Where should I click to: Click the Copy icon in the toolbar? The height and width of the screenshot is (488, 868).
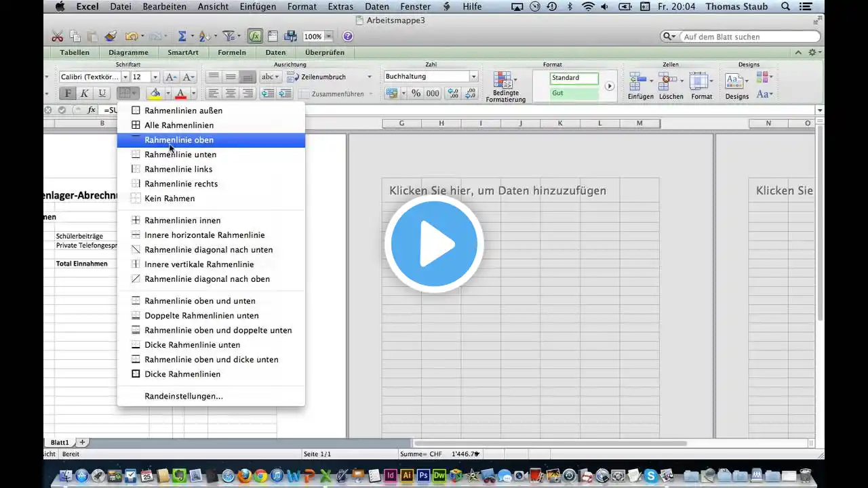point(75,37)
